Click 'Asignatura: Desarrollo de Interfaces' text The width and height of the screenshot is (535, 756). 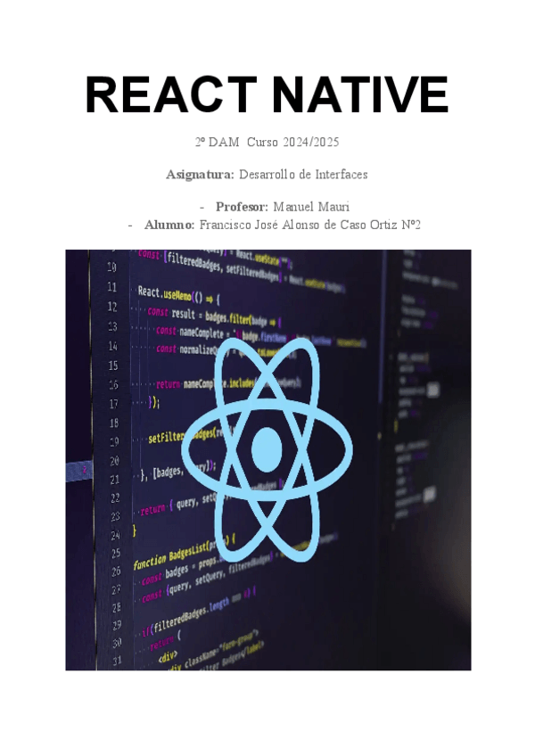(x=267, y=174)
